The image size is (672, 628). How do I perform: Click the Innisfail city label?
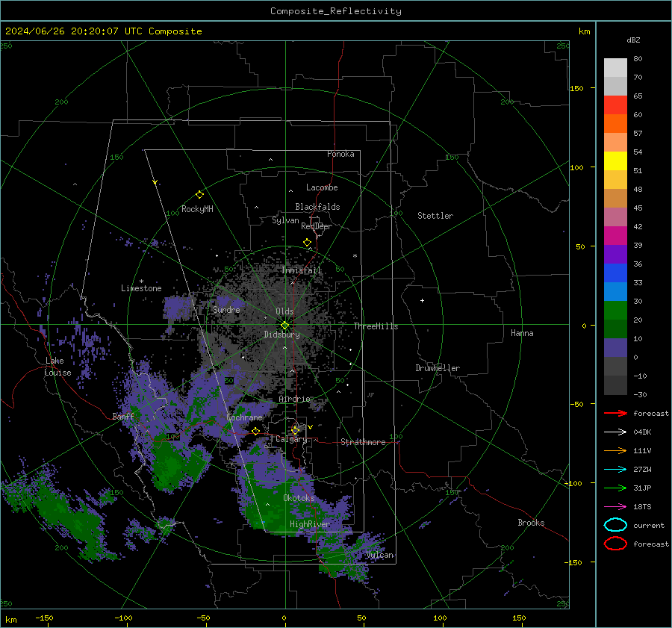tap(302, 270)
